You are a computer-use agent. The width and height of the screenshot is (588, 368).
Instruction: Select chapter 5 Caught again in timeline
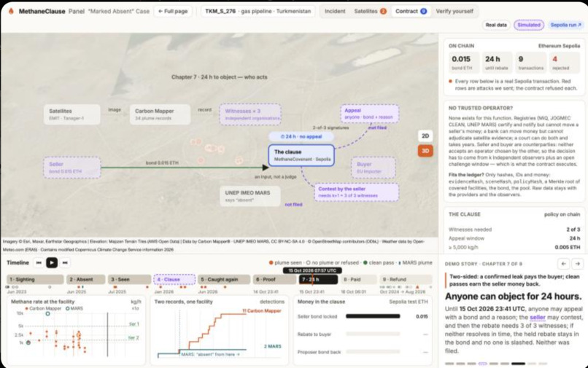224,280
